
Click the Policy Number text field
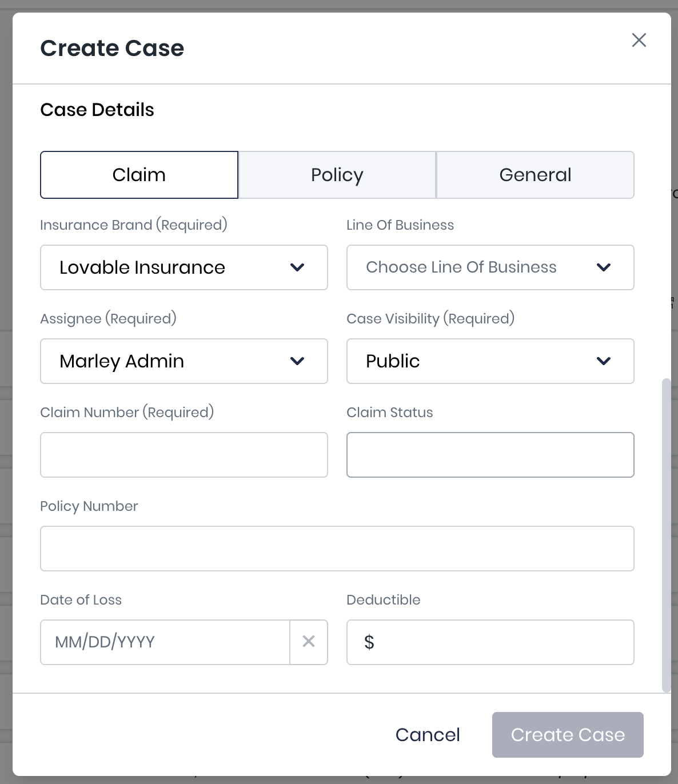[x=337, y=549]
